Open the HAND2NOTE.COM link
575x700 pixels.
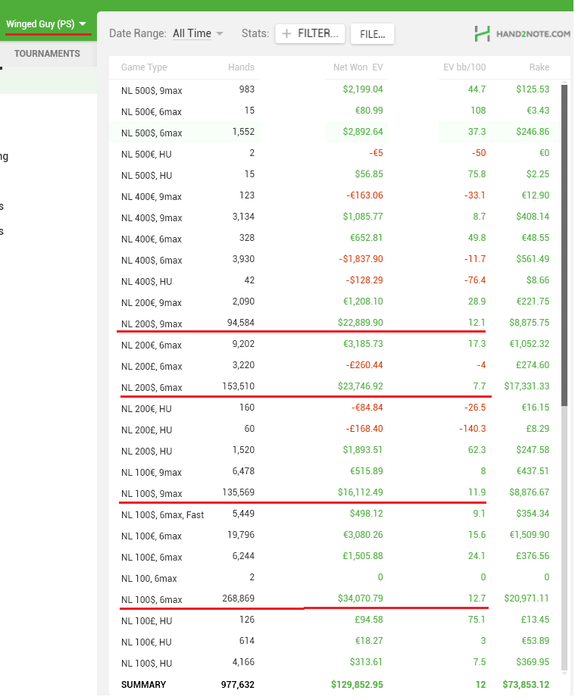tap(533, 34)
